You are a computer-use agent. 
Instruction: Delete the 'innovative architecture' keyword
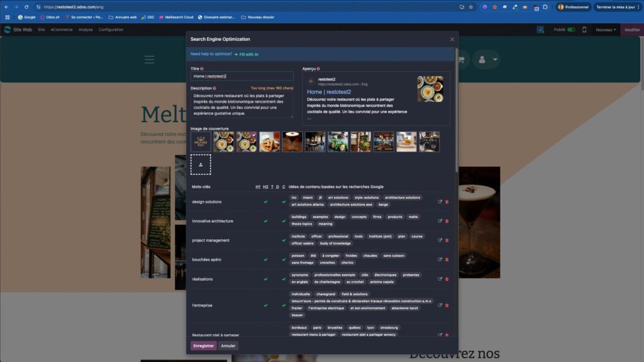tap(447, 222)
